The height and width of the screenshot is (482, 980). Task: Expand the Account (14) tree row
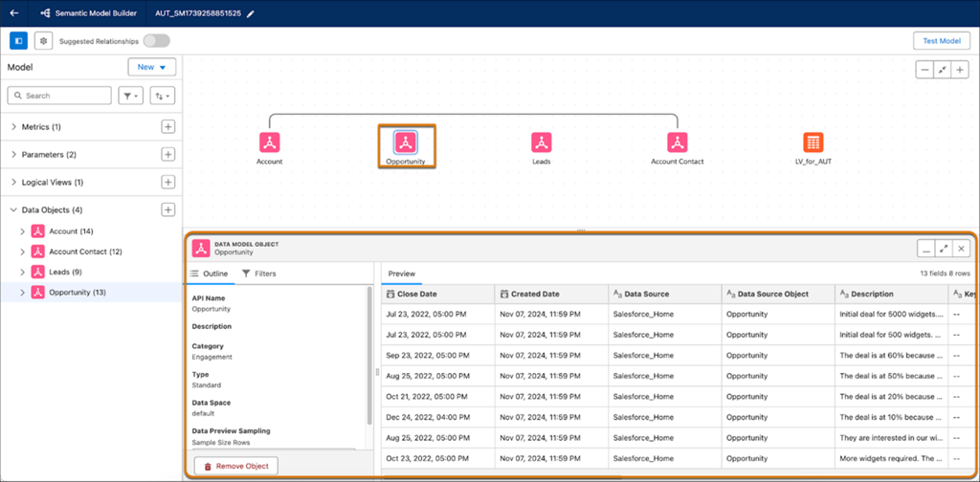[23, 231]
